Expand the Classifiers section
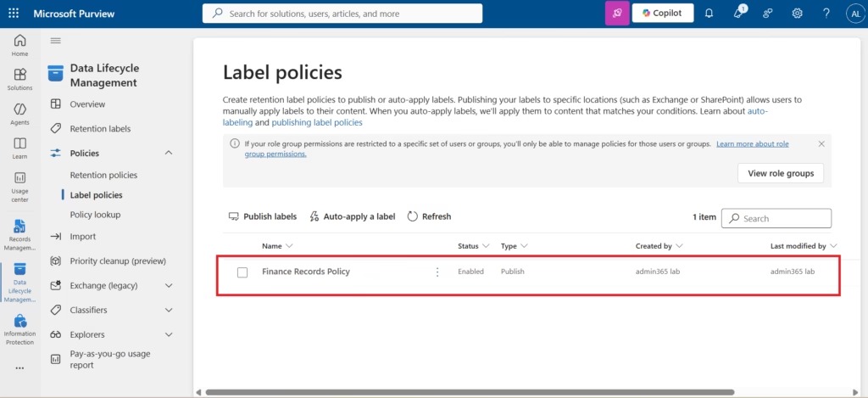Viewport: 868px width, 398px height. (x=169, y=310)
